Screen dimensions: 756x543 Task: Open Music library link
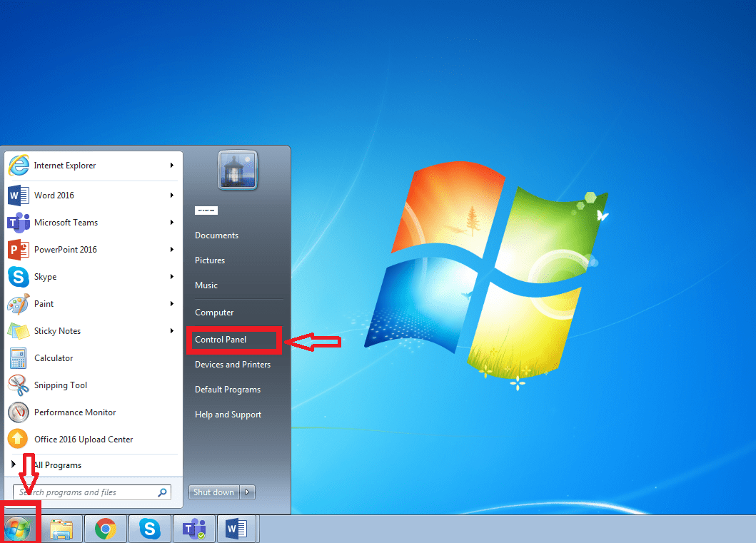(206, 285)
